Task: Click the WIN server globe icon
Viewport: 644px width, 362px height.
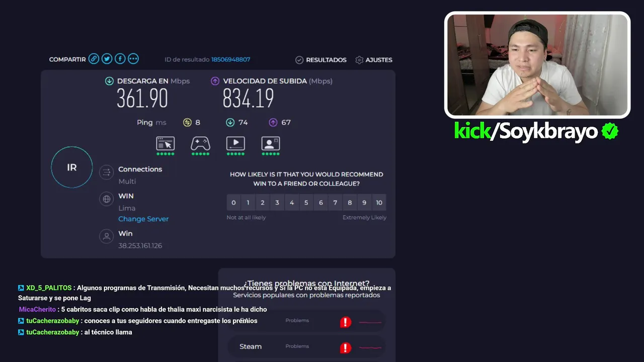Action: pyautogui.click(x=107, y=199)
